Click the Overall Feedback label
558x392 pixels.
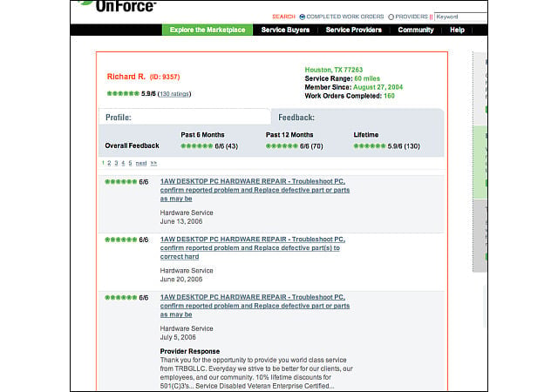132,145
